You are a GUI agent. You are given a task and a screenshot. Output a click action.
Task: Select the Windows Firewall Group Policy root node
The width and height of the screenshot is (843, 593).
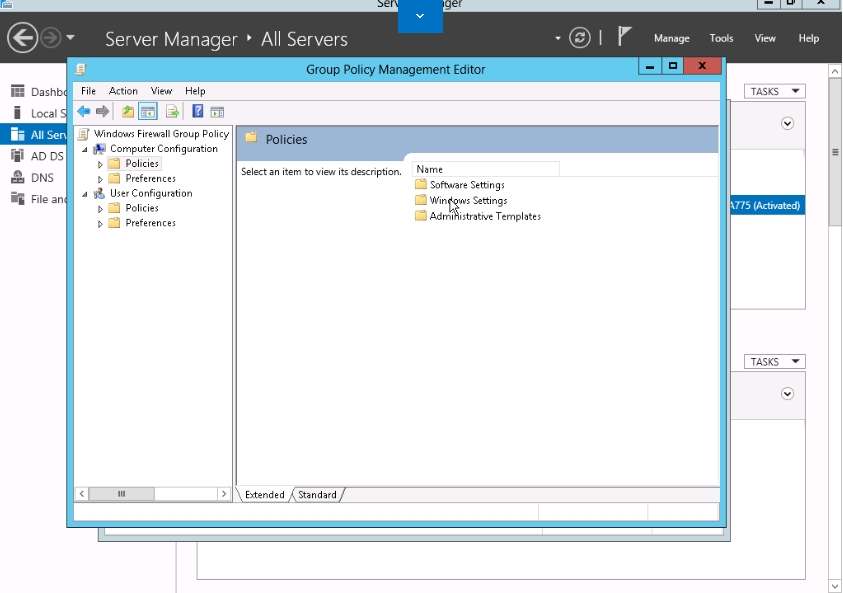161,134
